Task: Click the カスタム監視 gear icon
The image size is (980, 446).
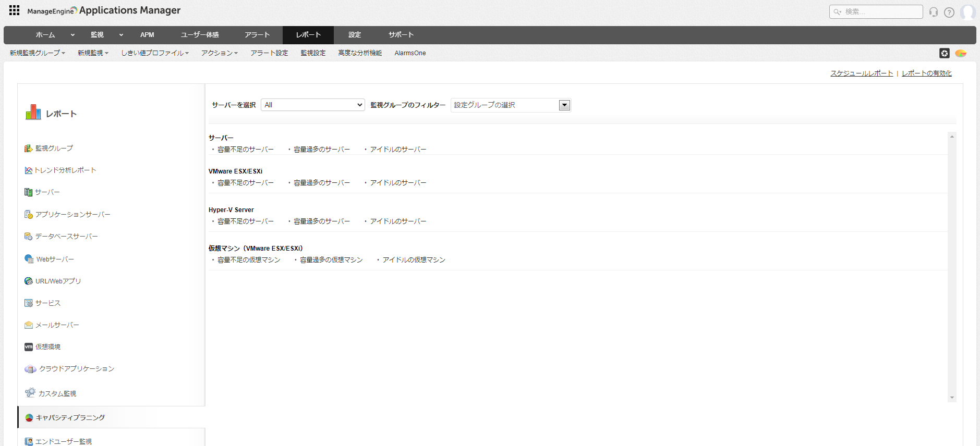Action: coord(30,393)
